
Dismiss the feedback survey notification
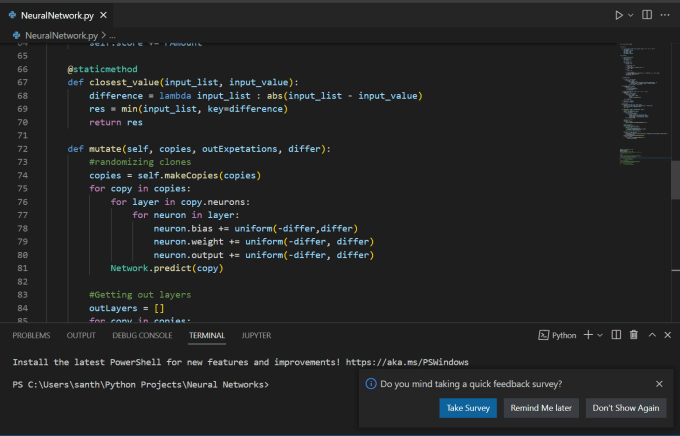(x=659, y=384)
